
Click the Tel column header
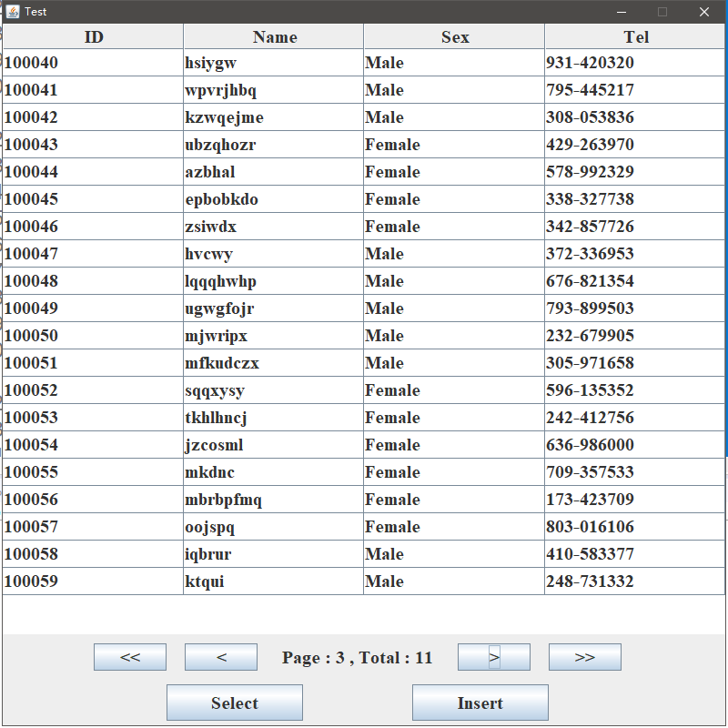pyautogui.click(x=634, y=36)
